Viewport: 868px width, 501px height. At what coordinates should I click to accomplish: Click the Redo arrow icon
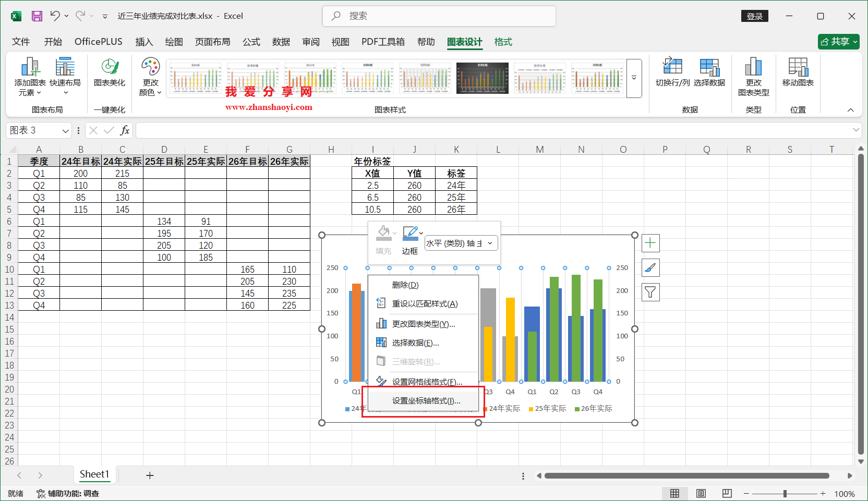(x=80, y=16)
